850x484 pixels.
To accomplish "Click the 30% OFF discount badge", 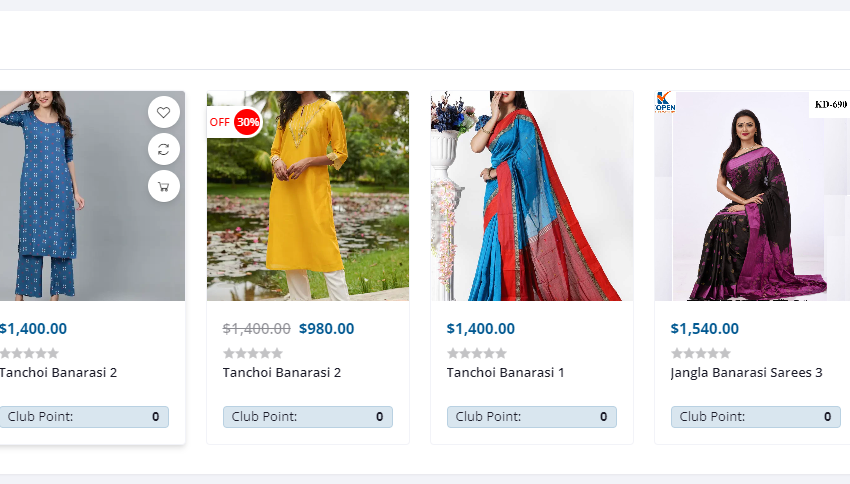I will click(235, 122).
